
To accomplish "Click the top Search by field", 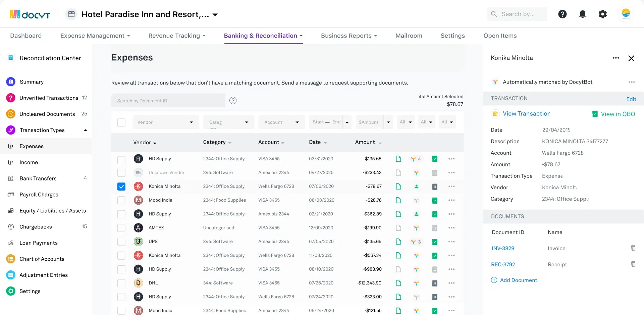I will tap(517, 14).
